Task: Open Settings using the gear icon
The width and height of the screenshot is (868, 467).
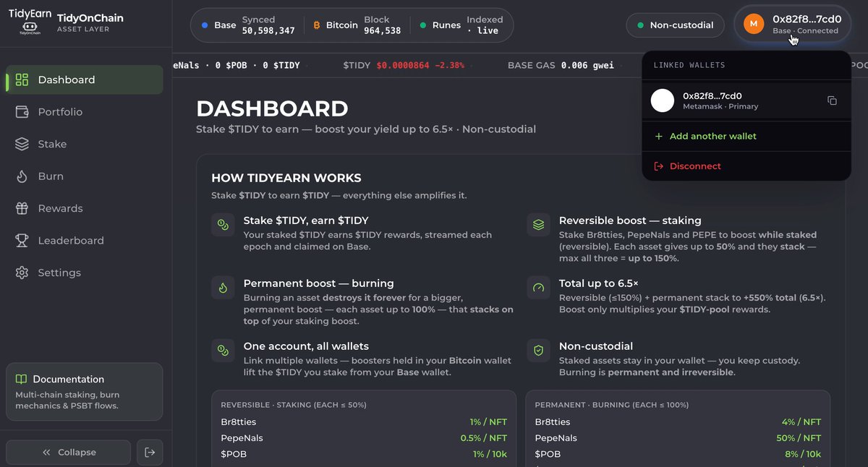Action: click(22, 273)
